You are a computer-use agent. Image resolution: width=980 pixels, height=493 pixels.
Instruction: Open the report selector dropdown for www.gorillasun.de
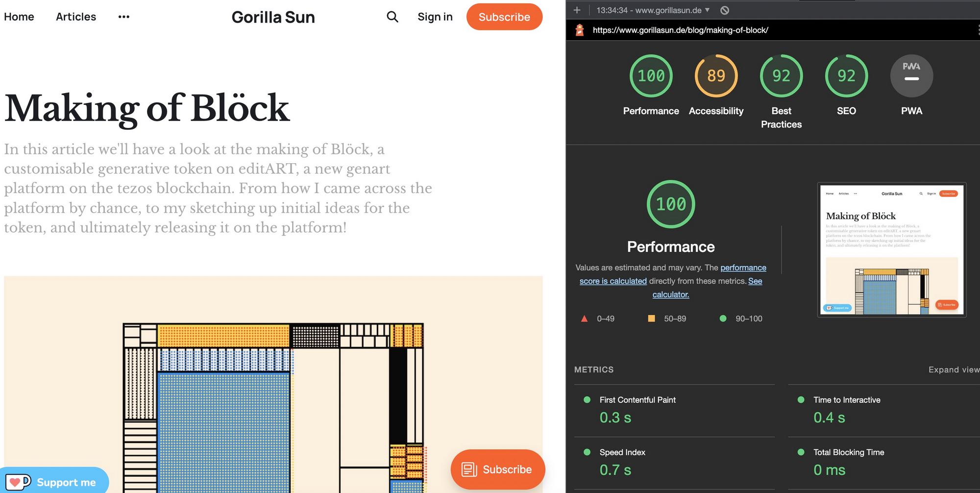click(x=653, y=10)
